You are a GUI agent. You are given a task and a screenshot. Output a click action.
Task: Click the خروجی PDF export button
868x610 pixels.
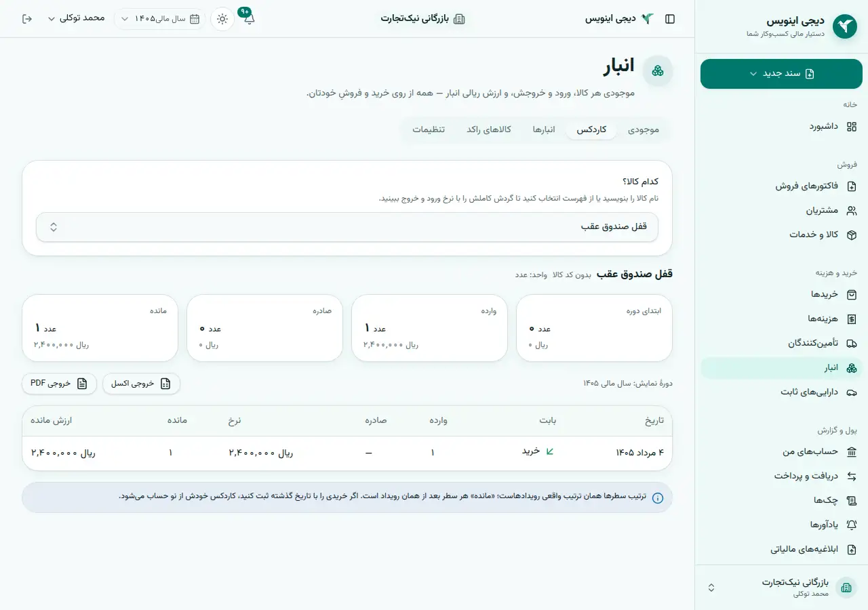pos(59,384)
